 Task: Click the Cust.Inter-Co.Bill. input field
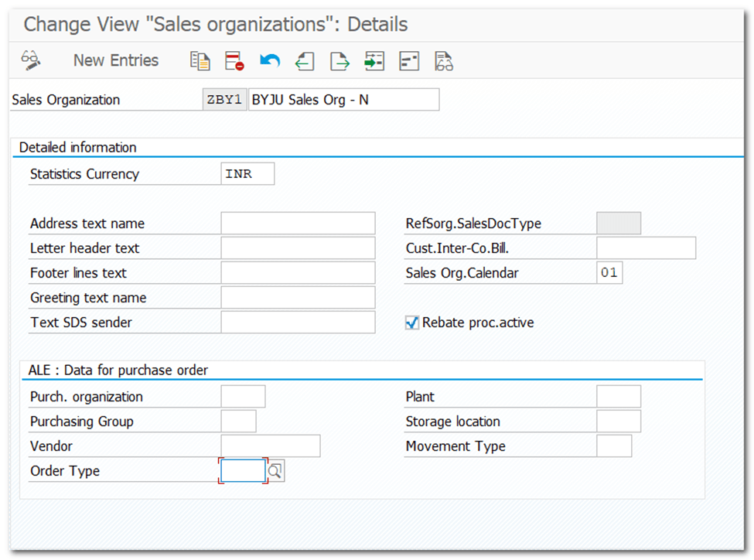tap(646, 248)
